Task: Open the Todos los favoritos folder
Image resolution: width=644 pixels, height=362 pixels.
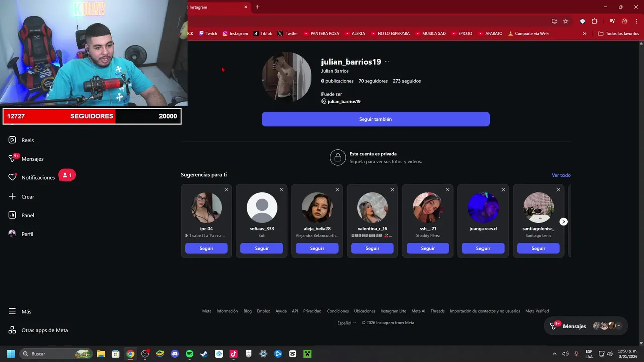Action: click(x=618, y=34)
